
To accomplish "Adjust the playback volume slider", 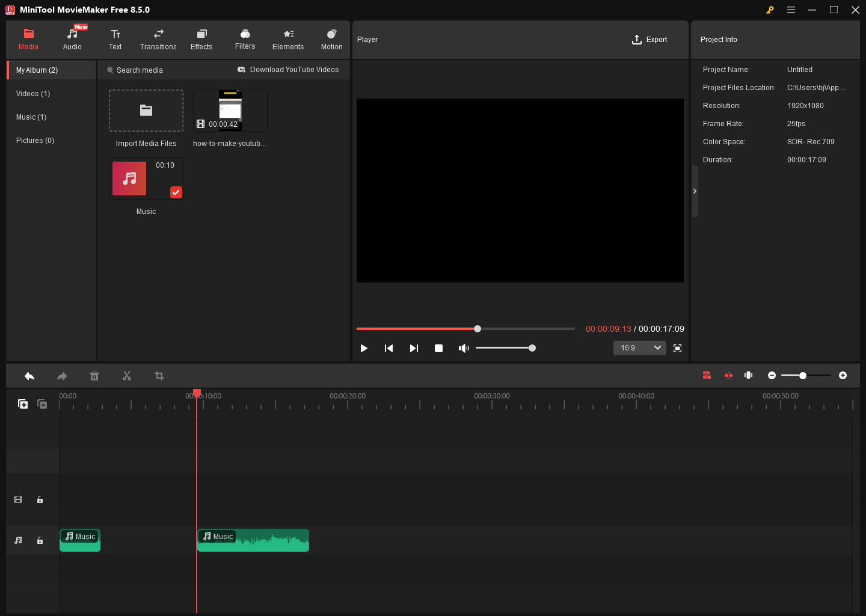I will [x=532, y=347].
